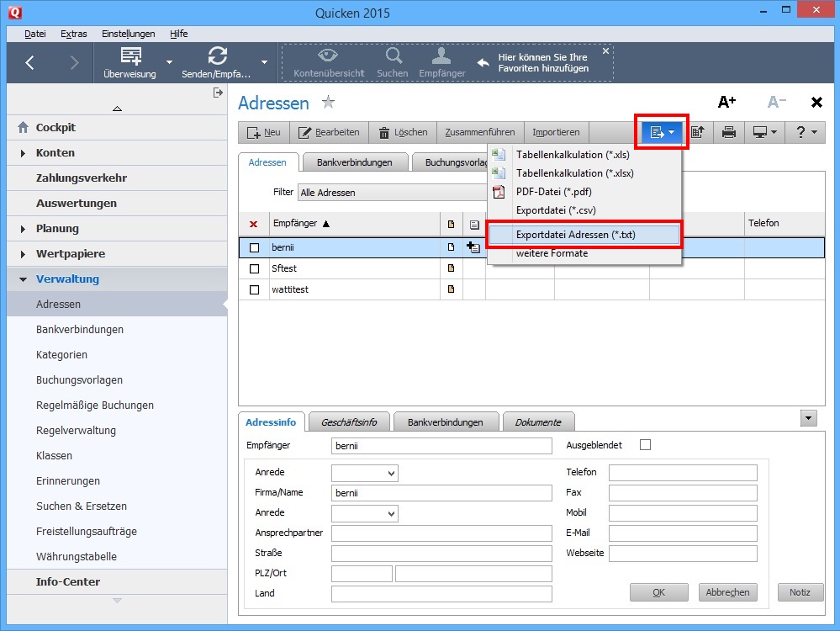Check the box for bernii row
Screen dimensions: 840x631
pos(255,247)
